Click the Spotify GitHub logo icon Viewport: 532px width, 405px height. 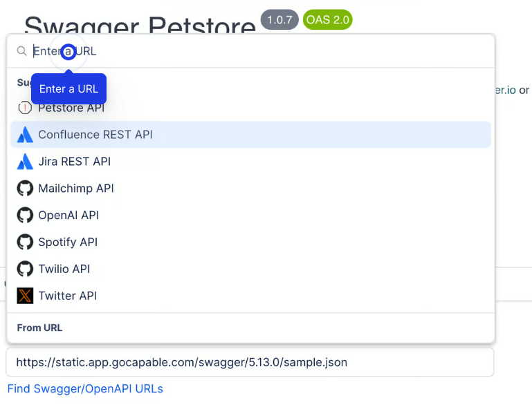[x=25, y=243]
